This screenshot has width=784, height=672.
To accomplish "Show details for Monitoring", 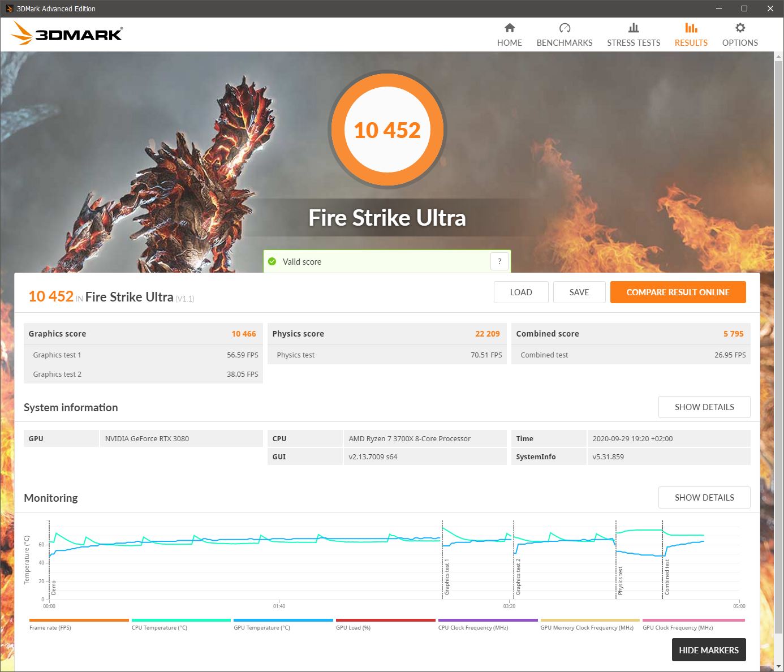I will coord(704,497).
